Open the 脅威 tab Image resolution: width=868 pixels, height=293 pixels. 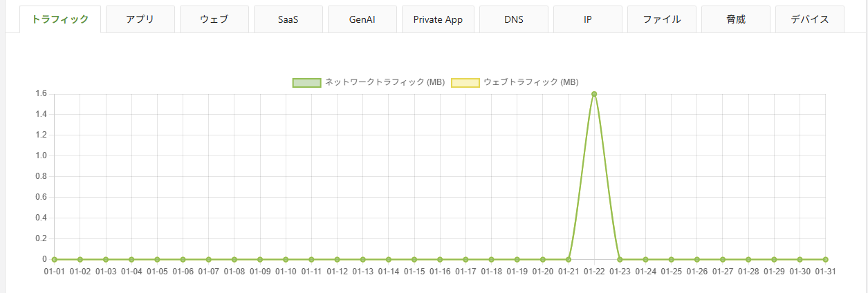[736, 19]
